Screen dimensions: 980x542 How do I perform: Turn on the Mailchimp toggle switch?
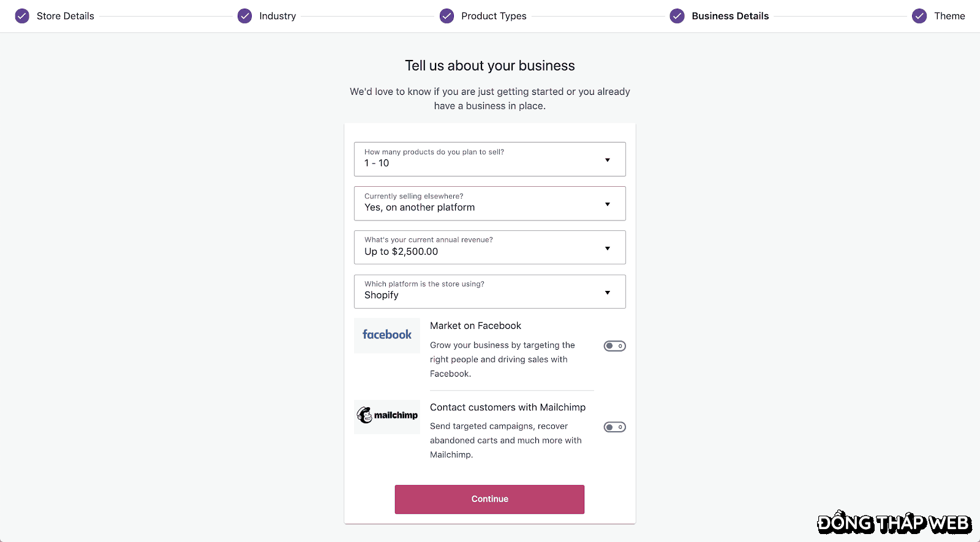(614, 427)
